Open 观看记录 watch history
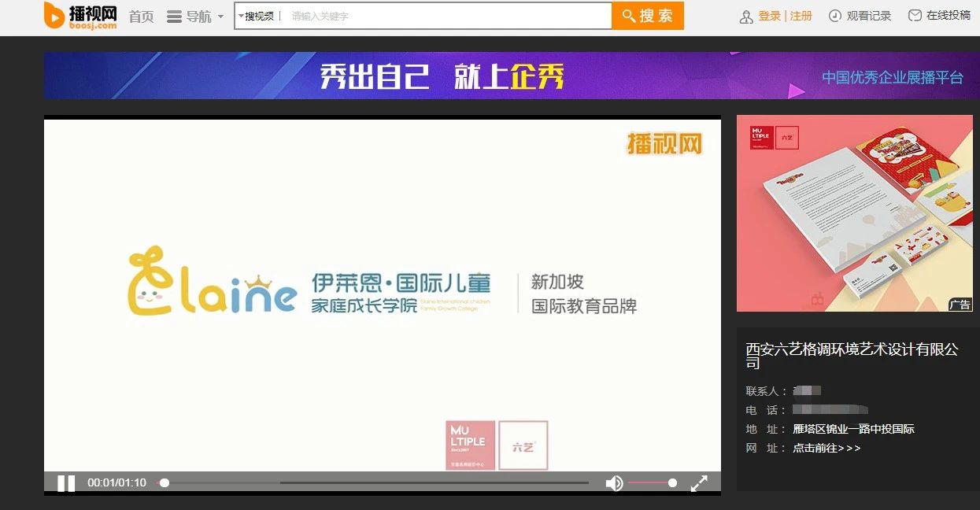980x510 pixels. click(869, 16)
